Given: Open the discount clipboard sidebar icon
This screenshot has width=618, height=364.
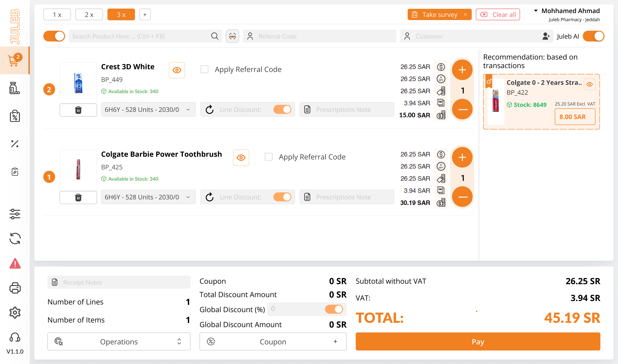Looking at the screenshot, I should point(15,116).
